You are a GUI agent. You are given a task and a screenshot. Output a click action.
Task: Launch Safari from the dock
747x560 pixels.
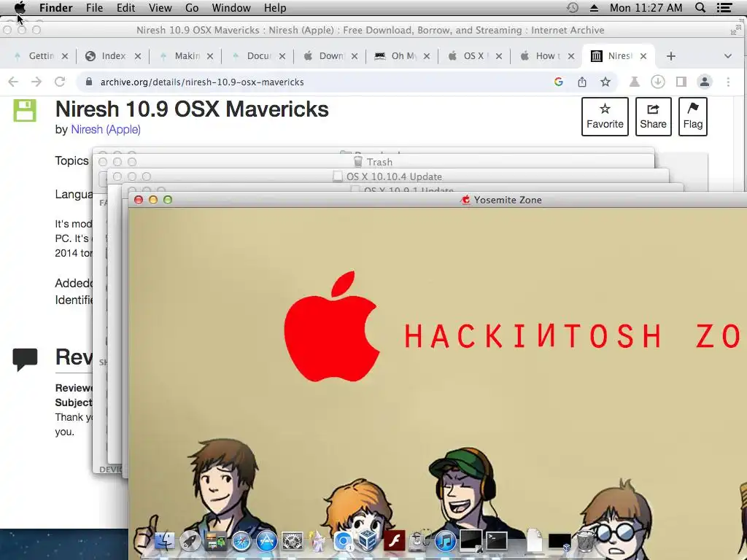(241, 541)
